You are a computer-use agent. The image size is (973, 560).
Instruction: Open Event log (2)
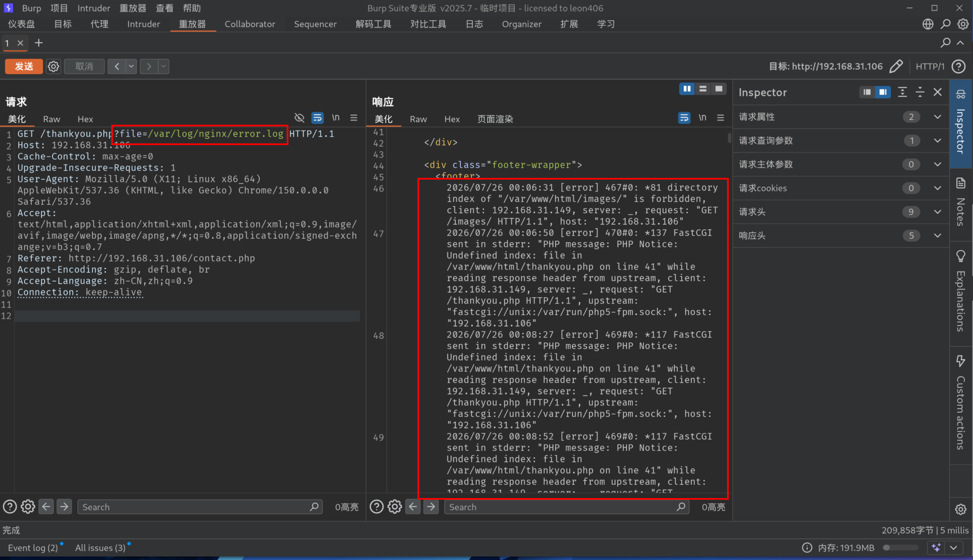coord(33,548)
